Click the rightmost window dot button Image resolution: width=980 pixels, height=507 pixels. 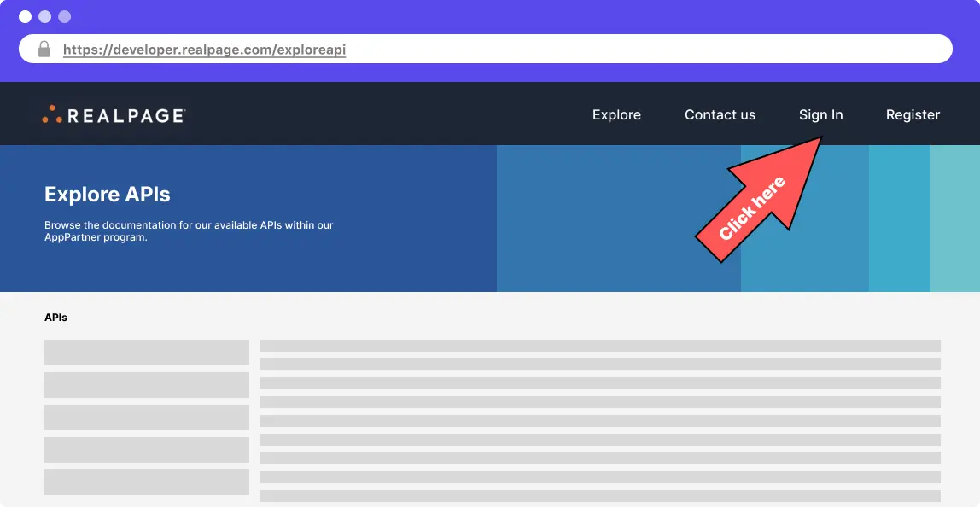[x=65, y=17]
